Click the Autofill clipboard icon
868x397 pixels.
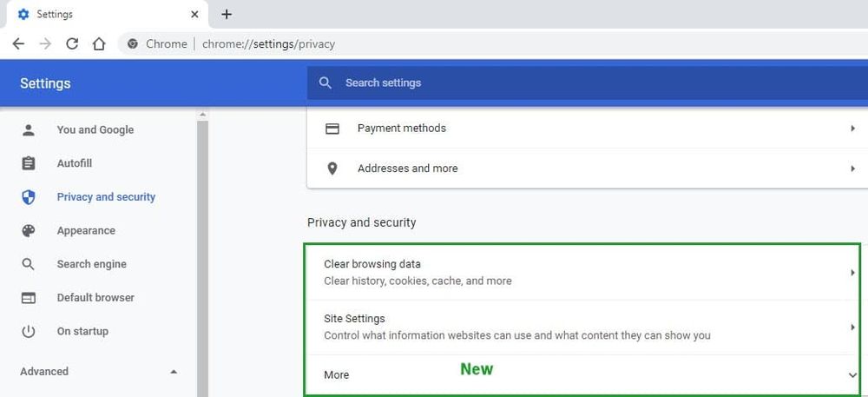(29, 163)
